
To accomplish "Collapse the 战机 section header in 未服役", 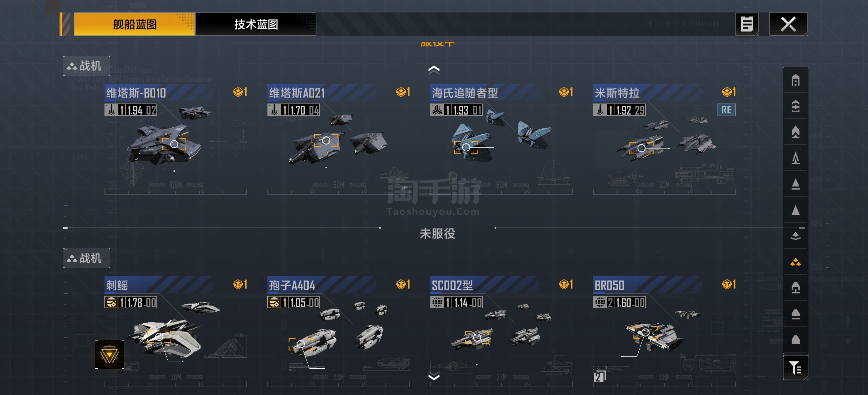I will pos(87,258).
